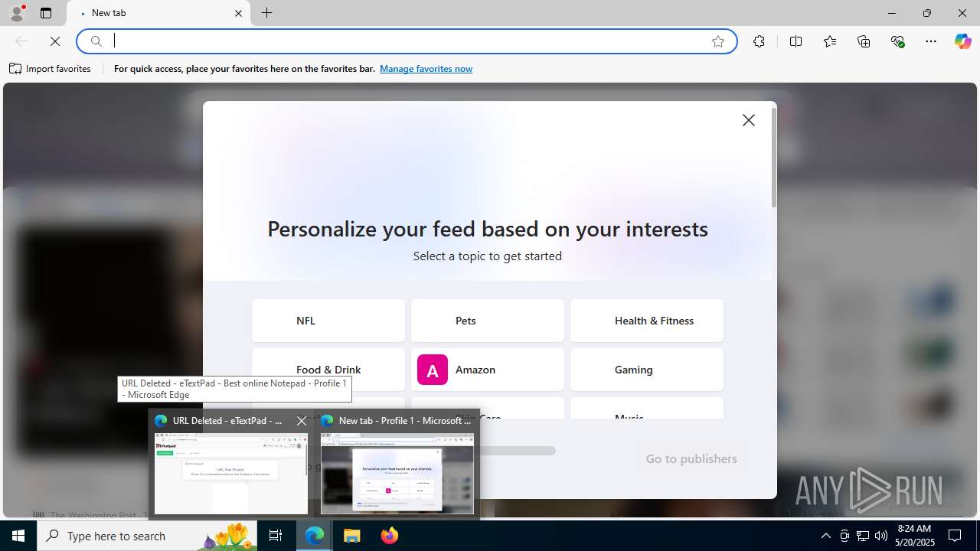Open Manage favorites now link
The image size is (980, 551).
(426, 69)
